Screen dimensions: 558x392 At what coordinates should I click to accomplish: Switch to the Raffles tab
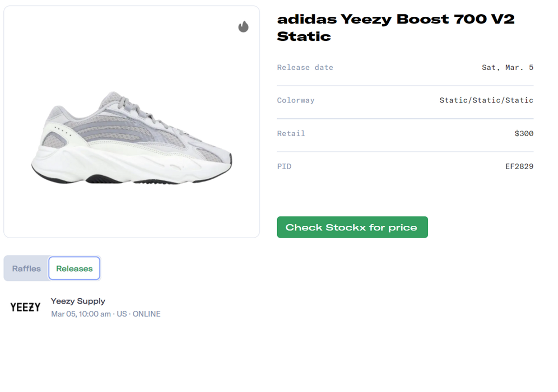[26, 268]
